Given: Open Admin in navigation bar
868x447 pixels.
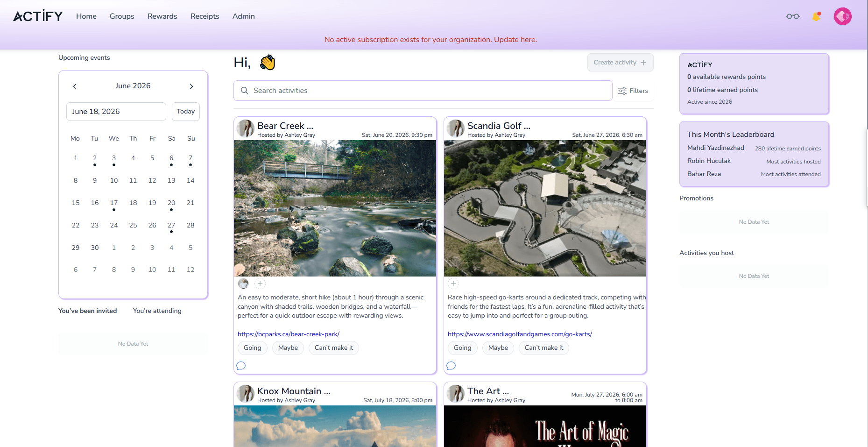Looking at the screenshot, I should click(244, 16).
